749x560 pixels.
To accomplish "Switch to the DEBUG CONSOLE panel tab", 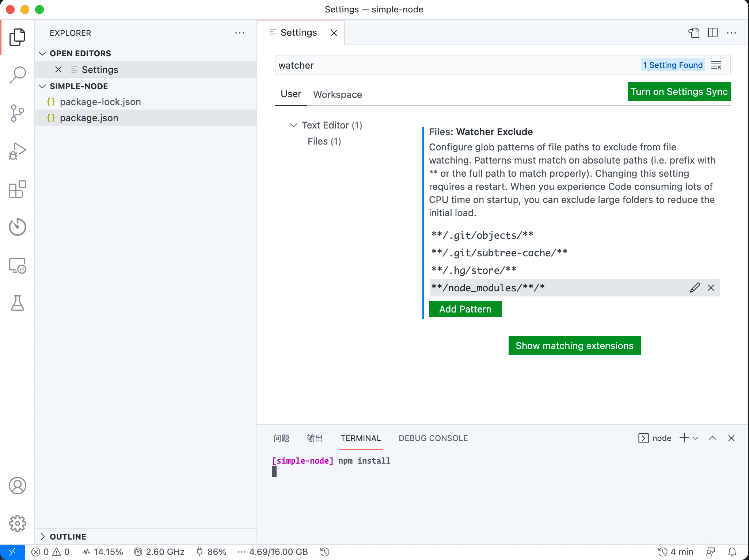I will click(x=433, y=438).
